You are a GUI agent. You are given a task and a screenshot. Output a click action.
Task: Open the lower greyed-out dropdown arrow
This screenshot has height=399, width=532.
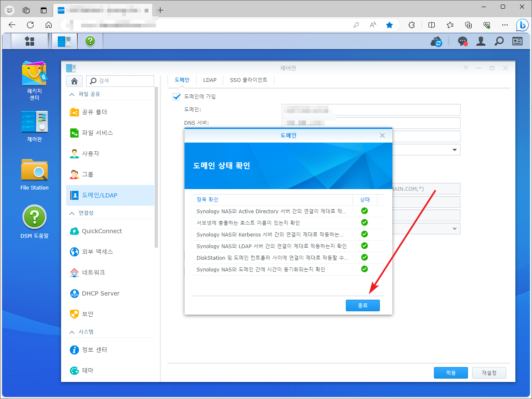[454, 229]
